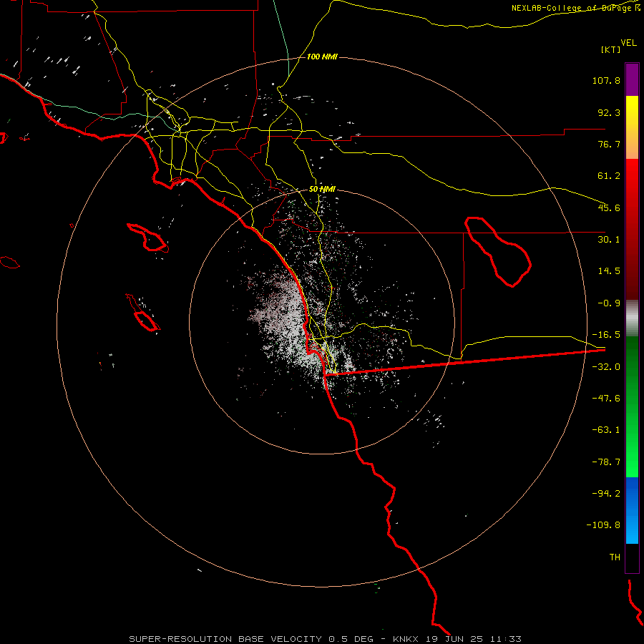Image resolution: width=644 pixels, height=644 pixels.
Task: Click the green band of the velocity scale
Action: [x=632, y=406]
